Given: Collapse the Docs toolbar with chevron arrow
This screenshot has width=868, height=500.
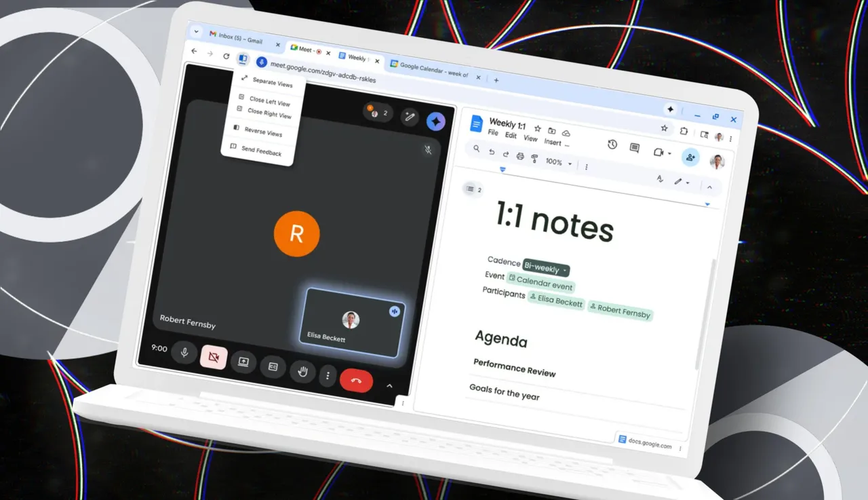Looking at the screenshot, I should (709, 187).
